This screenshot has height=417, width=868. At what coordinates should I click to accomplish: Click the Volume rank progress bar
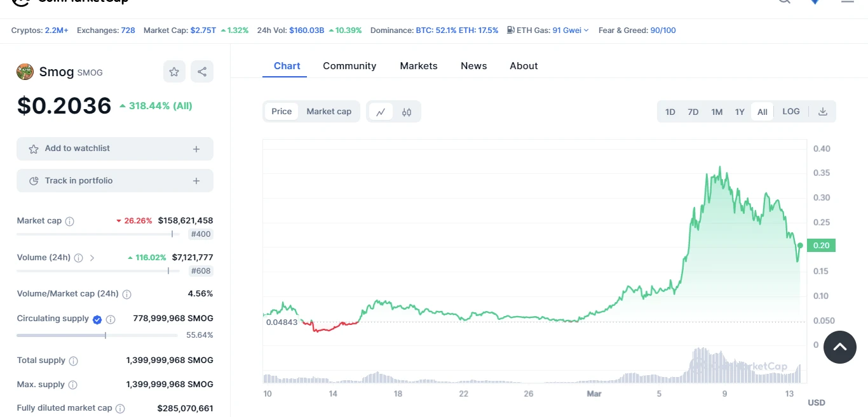point(98,271)
